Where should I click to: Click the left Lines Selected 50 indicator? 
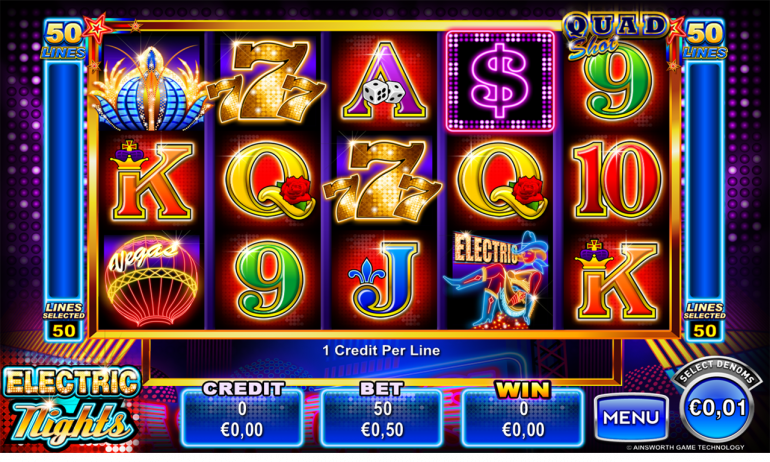tap(64, 321)
